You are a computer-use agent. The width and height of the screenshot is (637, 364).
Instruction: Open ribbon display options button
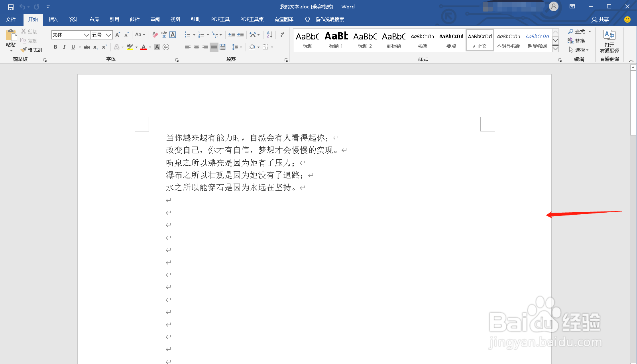pyautogui.click(x=572, y=7)
